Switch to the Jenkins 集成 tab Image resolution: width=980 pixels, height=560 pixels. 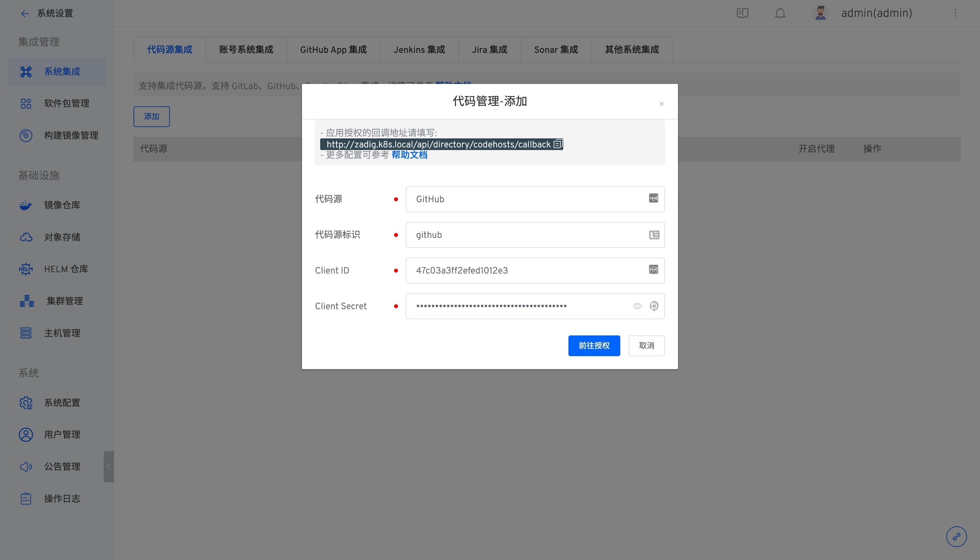419,50
